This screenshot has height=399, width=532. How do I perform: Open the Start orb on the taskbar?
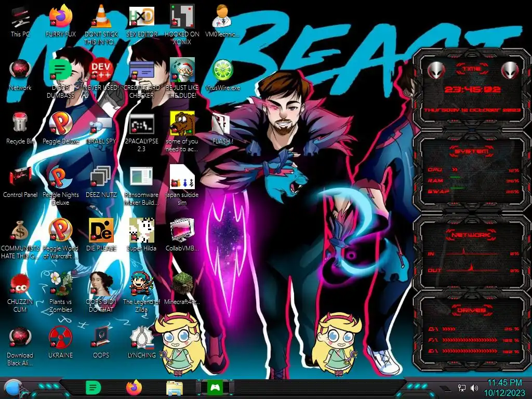[13, 389]
